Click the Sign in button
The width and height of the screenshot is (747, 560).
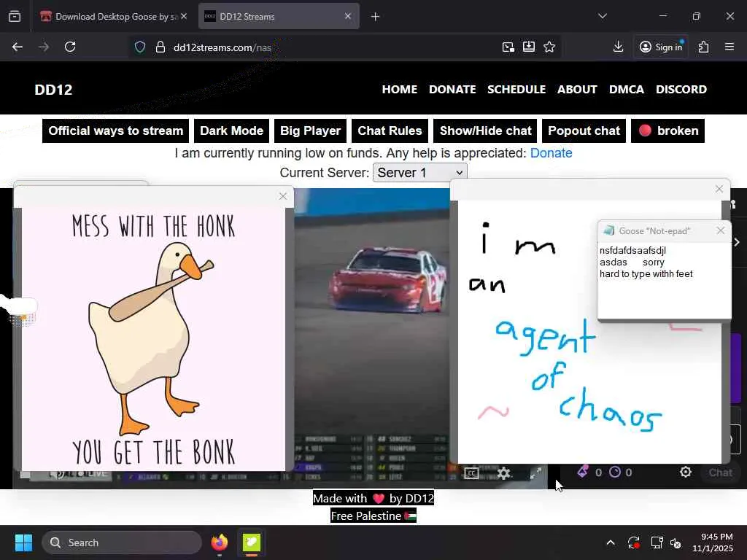click(661, 47)
